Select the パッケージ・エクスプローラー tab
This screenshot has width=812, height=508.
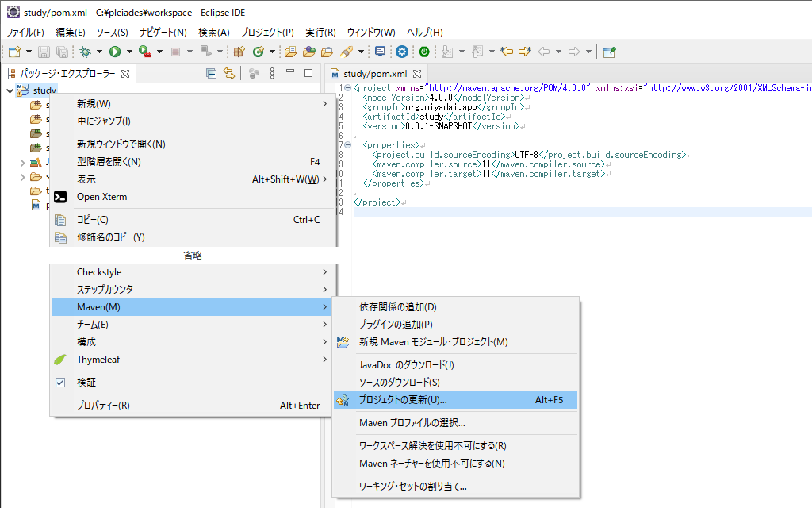pyautogui.click(x=67, y=74)
